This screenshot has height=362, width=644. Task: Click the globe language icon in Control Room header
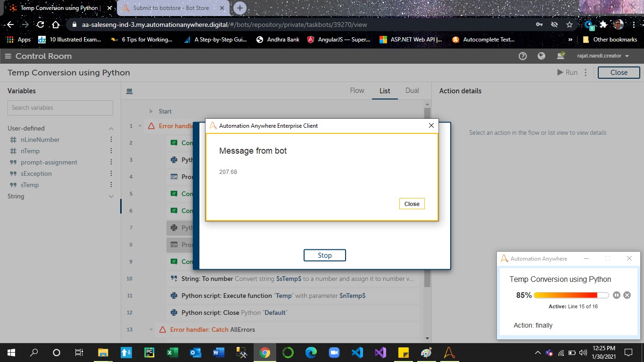[x=541, y=56]
